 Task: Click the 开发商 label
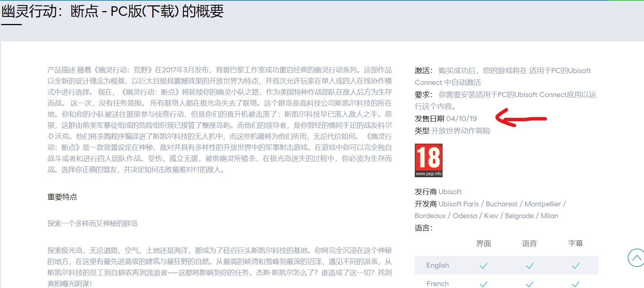(426, 204)
